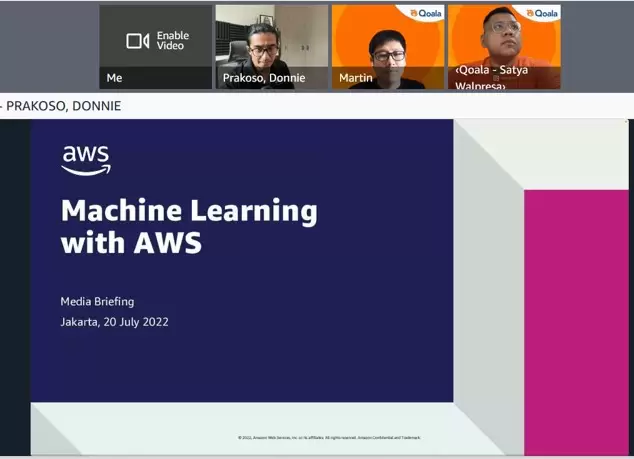The width and height of the screenshot is (634, 459).
Task: Click the 'Martin' name label in tile
Action: coord(356,78)
